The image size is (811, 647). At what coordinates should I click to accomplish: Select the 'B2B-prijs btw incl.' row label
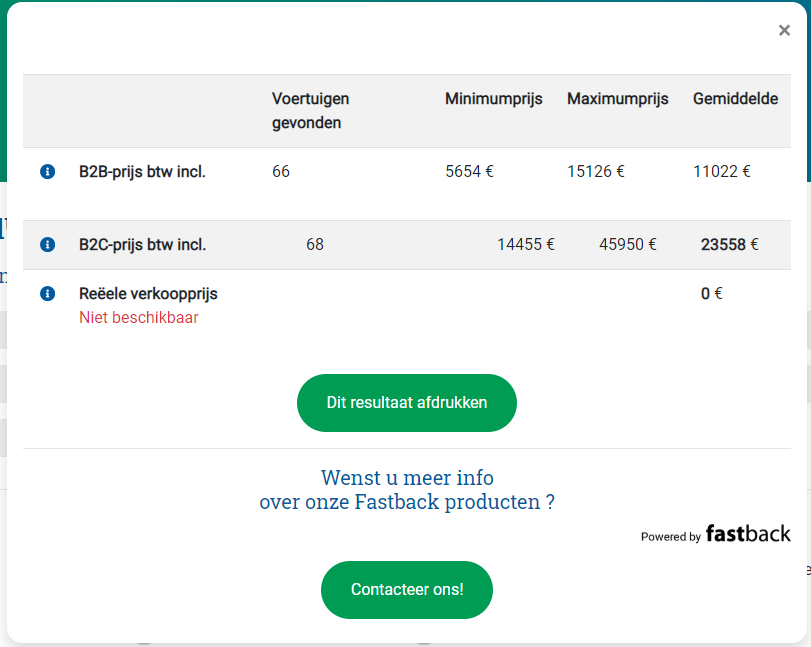pos(142,172)
